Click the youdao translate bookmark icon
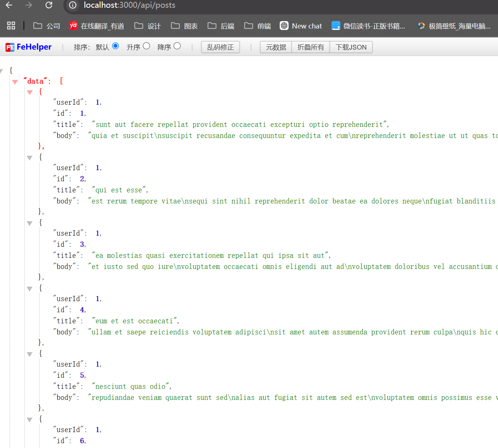The width and height of the screenshot is (498, 448). pos(73,26)
